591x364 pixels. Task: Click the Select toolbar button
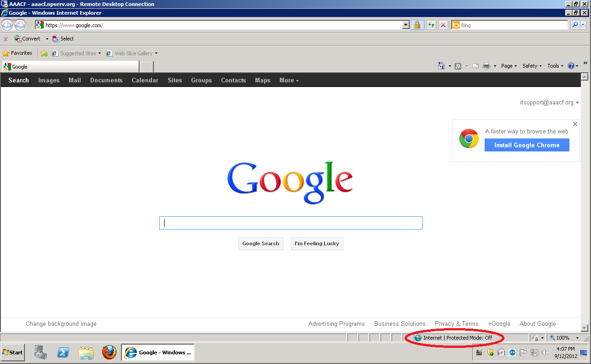point(63,39)
